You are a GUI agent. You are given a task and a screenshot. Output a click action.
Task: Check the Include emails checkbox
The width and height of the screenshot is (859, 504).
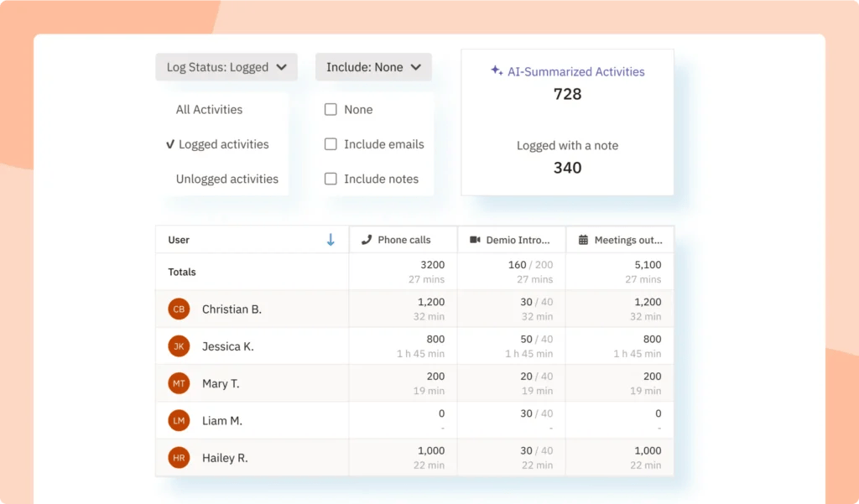[331, 144]
